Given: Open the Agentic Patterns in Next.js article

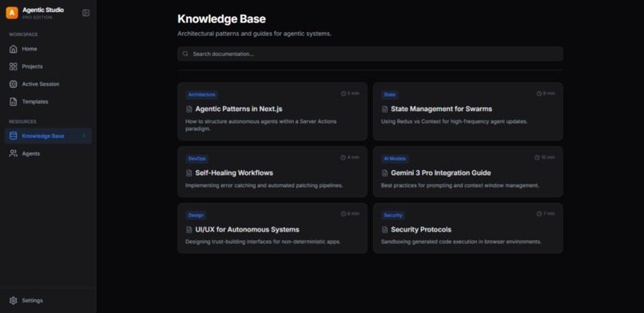Looking at the screenshot, I should click(272, 111).
